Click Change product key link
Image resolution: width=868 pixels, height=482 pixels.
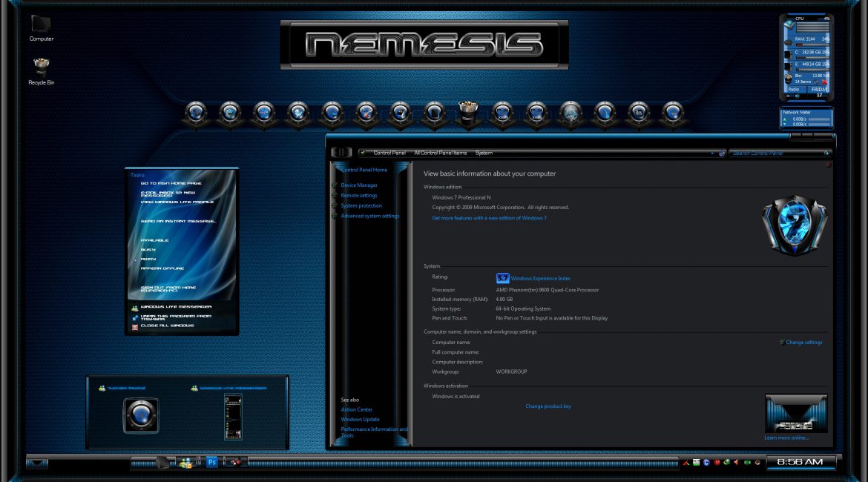(x=548, y=406)
